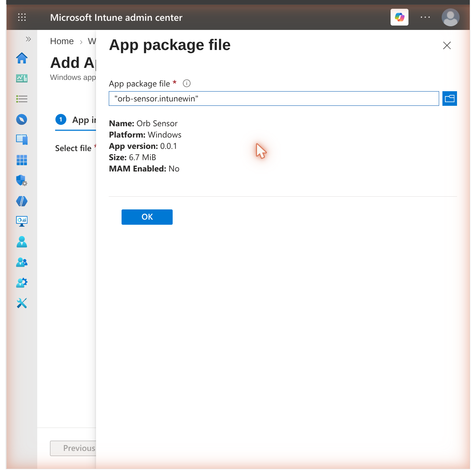The width and height of the screenshot is (476, 475).
Task: Open Devices in the sidebar
Action: [22, 140]
